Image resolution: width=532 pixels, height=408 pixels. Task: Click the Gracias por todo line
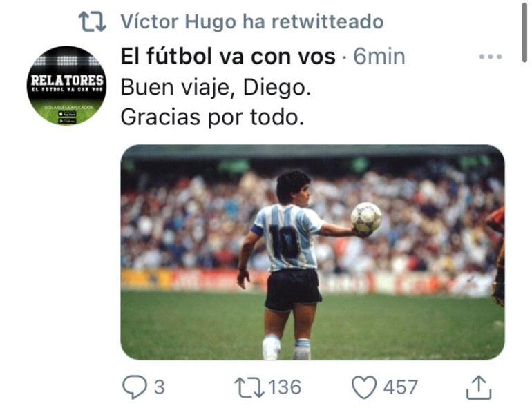[x=212, y=117]
